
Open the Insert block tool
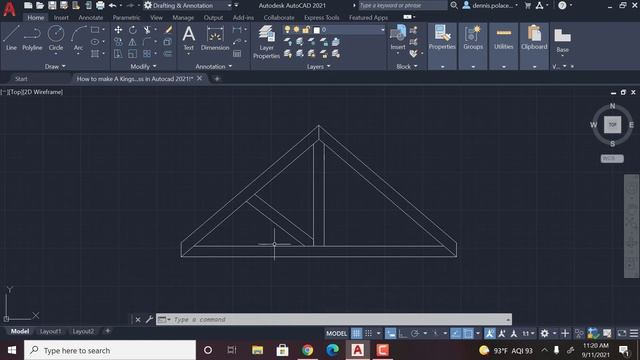pos(398,37)
